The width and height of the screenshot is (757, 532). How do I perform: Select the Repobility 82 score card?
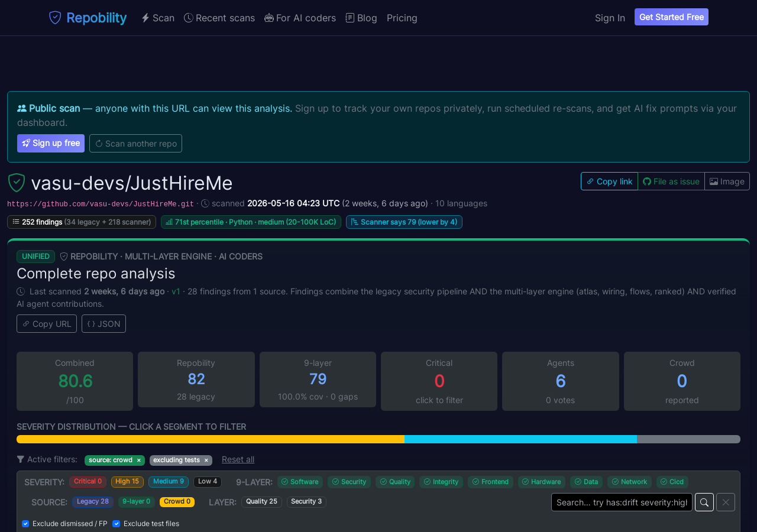tap(196, 379)
